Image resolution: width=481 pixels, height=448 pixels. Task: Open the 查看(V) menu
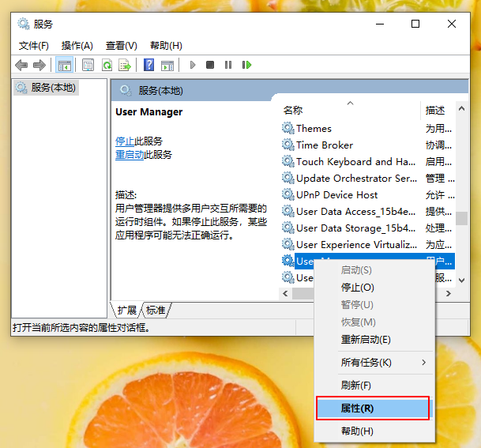tap(121, 46)
